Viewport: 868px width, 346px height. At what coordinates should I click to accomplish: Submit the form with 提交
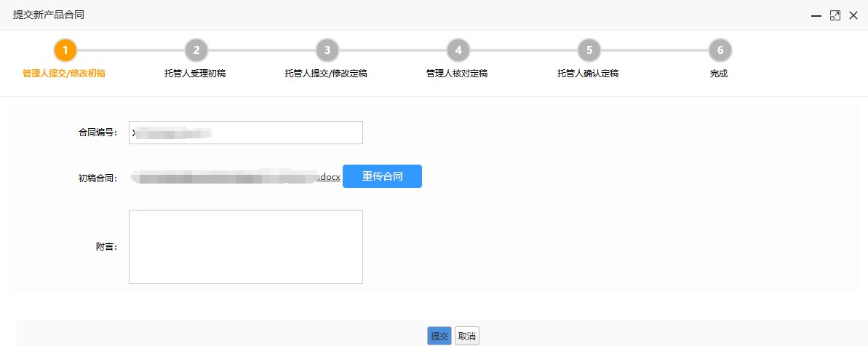[x=439, y=336]
